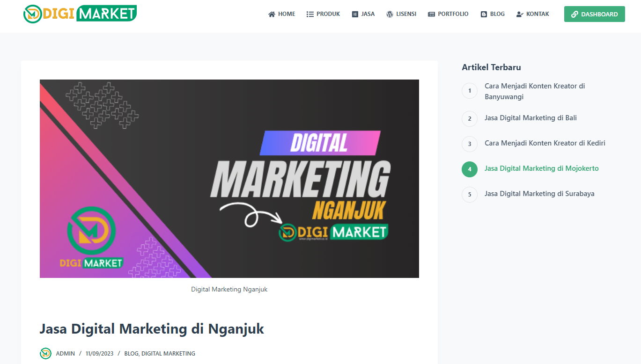The width and height of the screenshot is (641, 364).
Task: Click number 2 badge in Artikel Terbaru
Action: coord(470,118)
